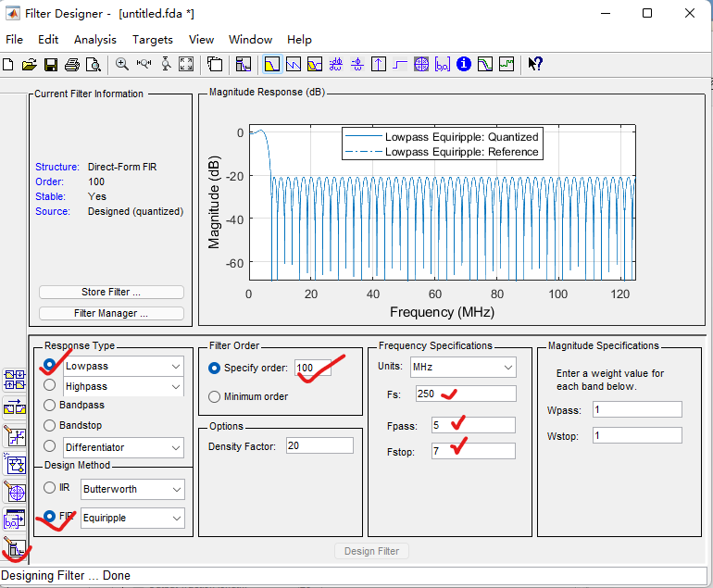The height and width of the screenshot is (588, 713).
Task: Expand the Units MHz dropdown
Action: point(463,368)
